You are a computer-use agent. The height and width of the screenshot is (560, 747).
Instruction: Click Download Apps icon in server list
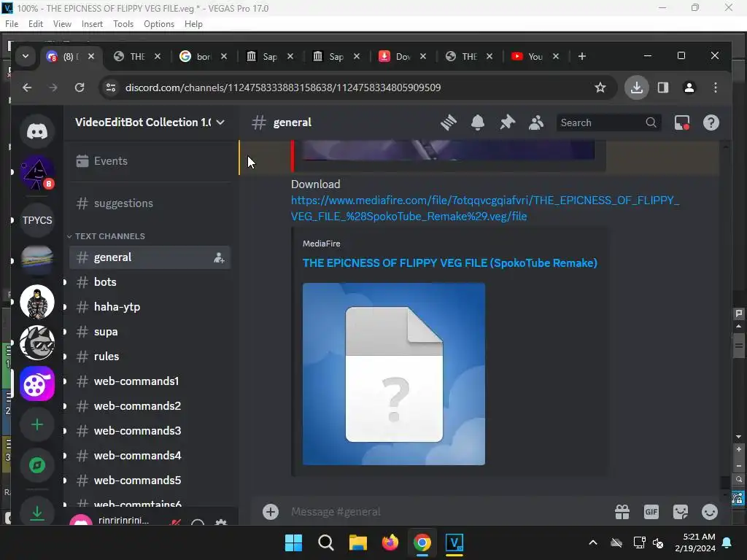37,513
